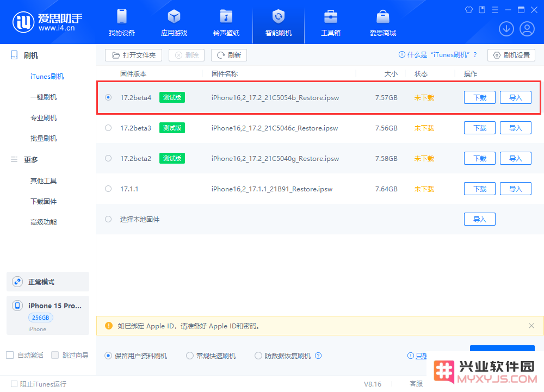This screenshot has width=544, height=392.
Task: Download 17.2beta3 firmware
Action: [479, 128]
